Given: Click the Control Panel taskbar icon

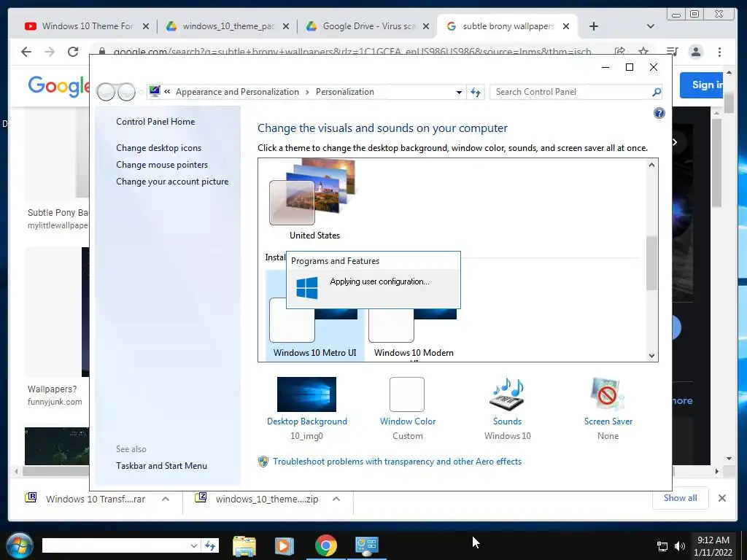Looking at the screenshot, I should click(x=366, y=545).
